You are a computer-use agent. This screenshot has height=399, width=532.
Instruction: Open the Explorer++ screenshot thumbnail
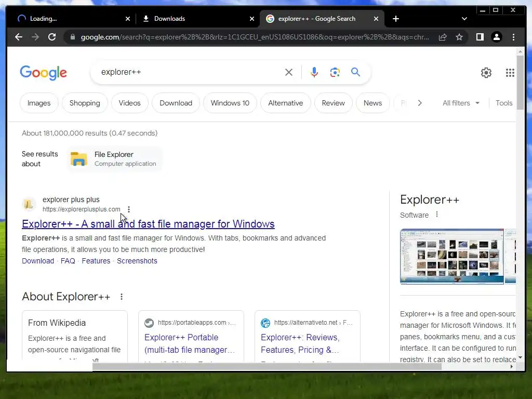click(452, 257)
